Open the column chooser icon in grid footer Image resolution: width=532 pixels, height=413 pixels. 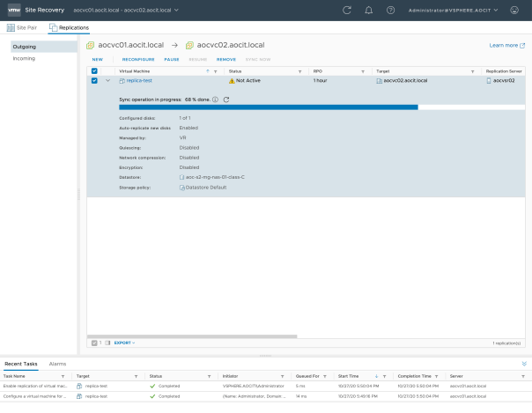tap(107, 343)
